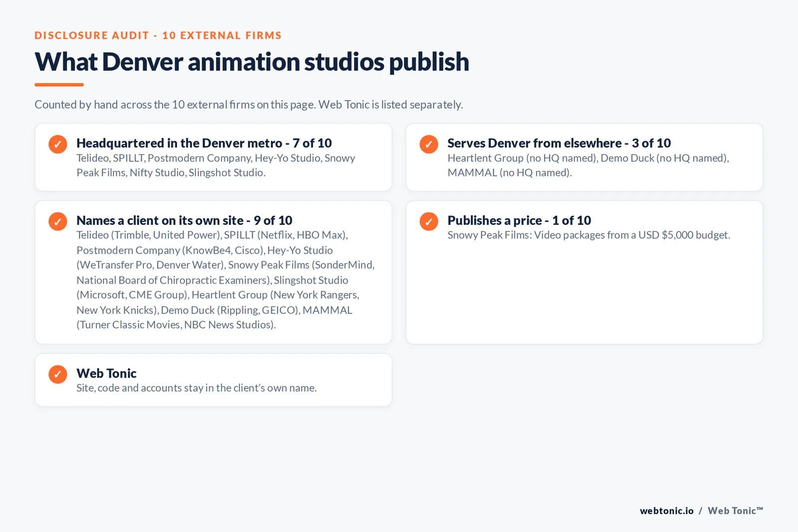This screenshot has width=798, height=532.
Task: Click the line starting 'National Board of Chiropractic Examiners'
Action: 212,280
